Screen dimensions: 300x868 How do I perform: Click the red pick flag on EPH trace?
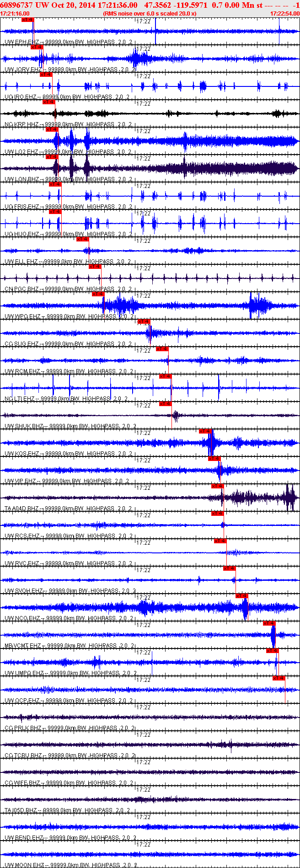[27, 20]
